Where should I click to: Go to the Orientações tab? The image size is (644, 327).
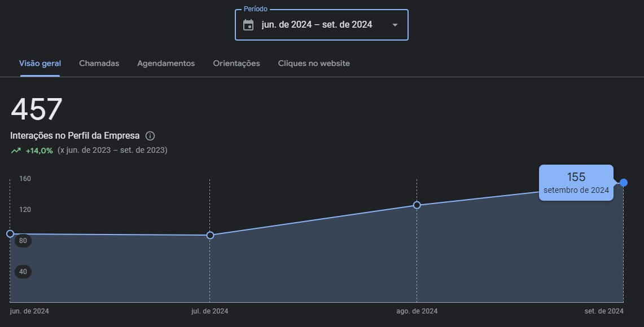(x=236, y=64)
